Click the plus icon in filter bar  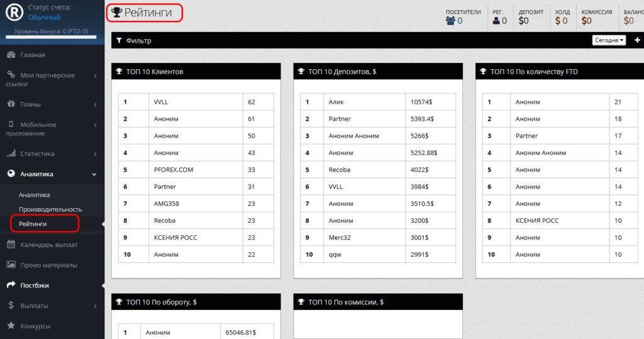click(637, 40)
